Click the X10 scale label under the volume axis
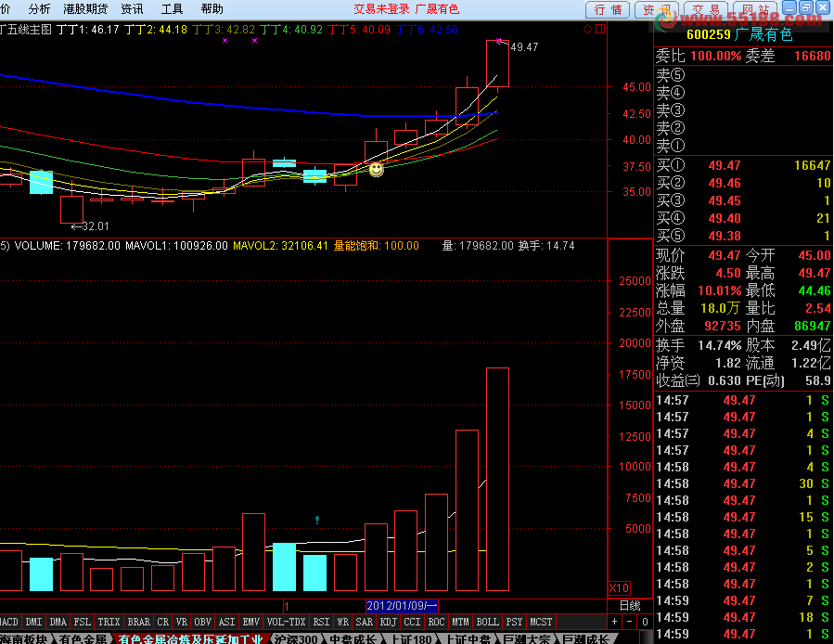The image size is (834, 644). click(619, 588)
